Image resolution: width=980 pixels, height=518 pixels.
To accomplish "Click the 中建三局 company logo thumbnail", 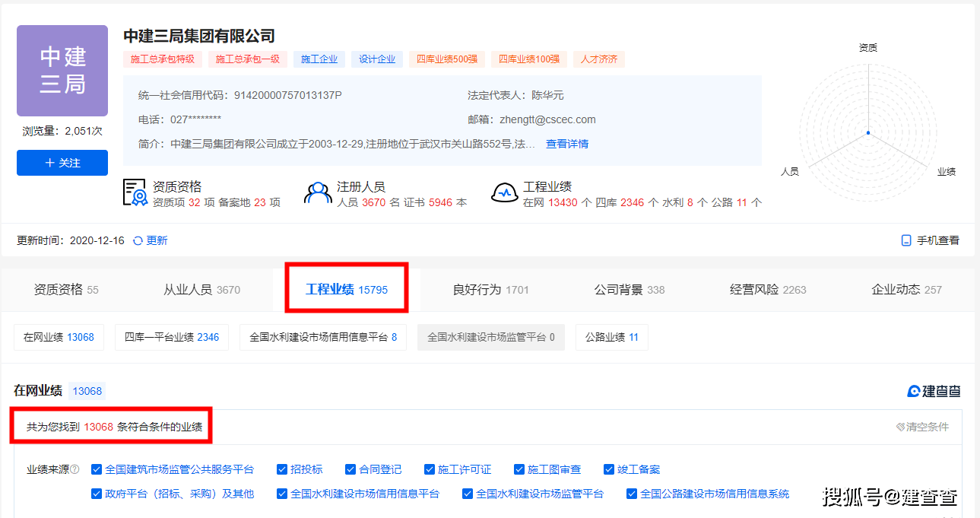I will coord(62,71).
